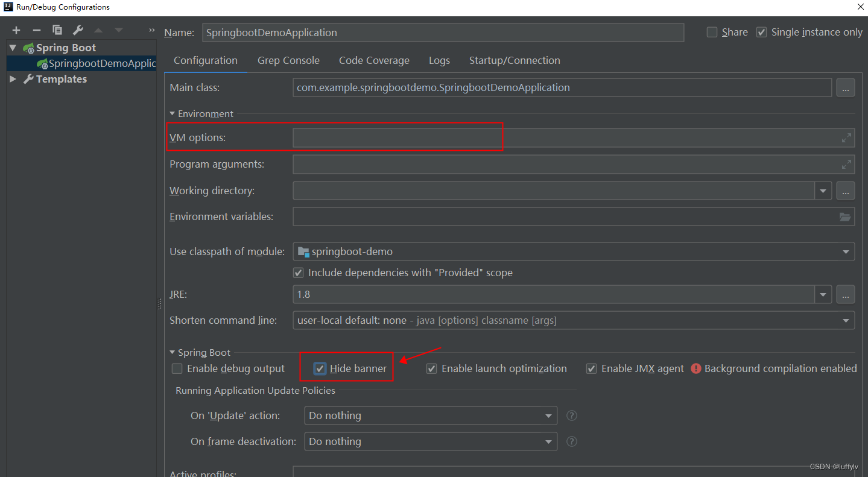The image size is (868, 477).
Task: Click the Working directory input field
Action: (x=554, y=191)
